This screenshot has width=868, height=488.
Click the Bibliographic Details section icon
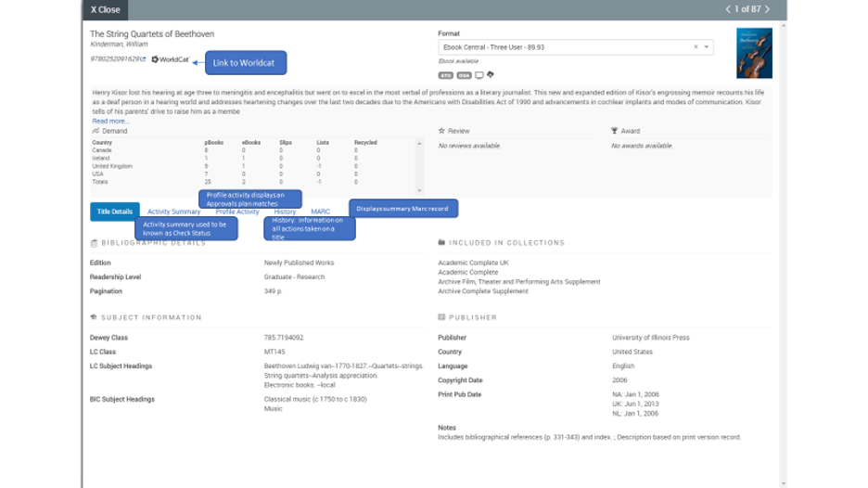(94, 243)
